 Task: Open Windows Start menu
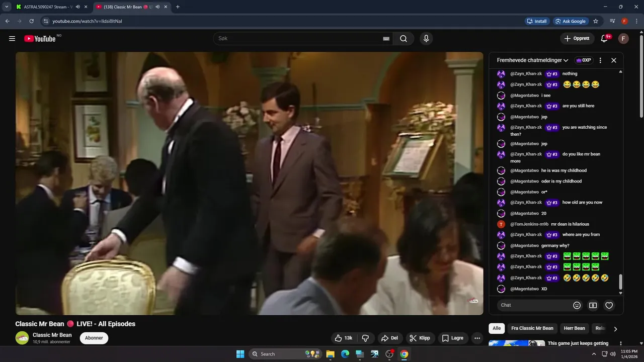click(x=240, y=354)
